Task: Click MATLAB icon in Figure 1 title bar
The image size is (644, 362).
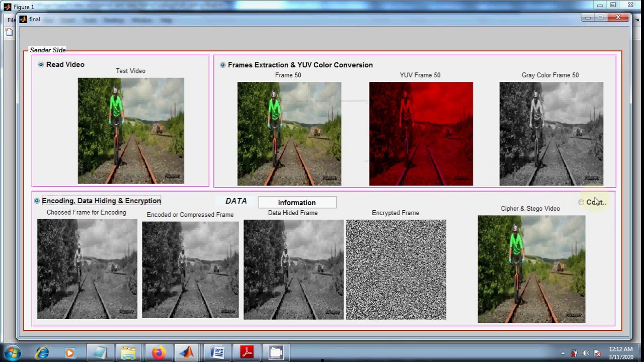Action: tap(7, 7)
